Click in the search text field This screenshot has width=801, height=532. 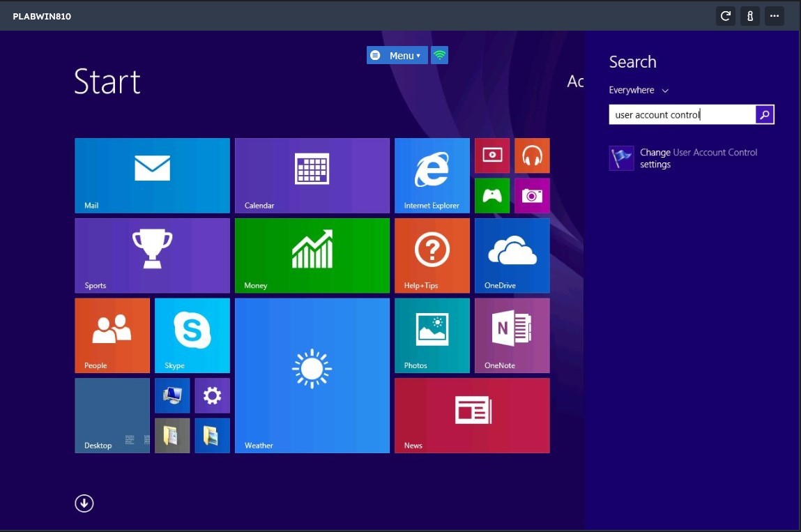682,114
